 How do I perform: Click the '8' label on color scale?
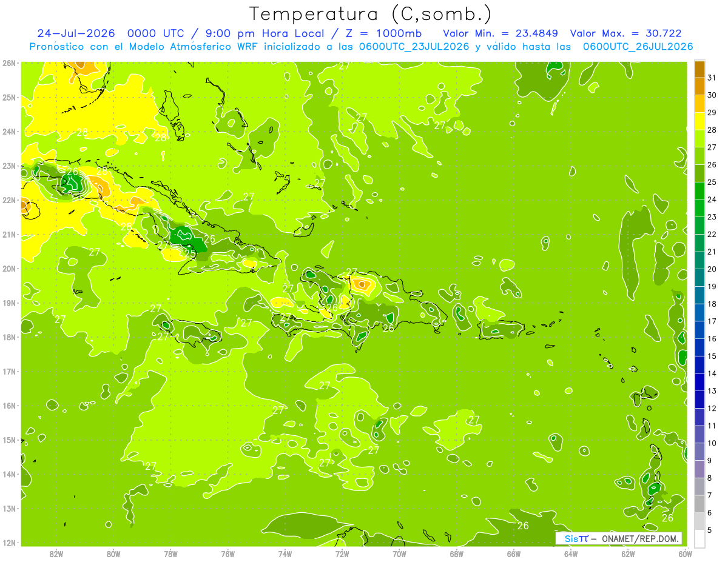pyautogui.click(x=710, y=478)
